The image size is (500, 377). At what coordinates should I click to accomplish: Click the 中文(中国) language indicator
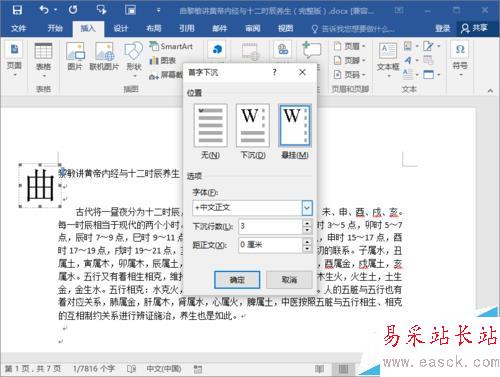pos(164,369)
